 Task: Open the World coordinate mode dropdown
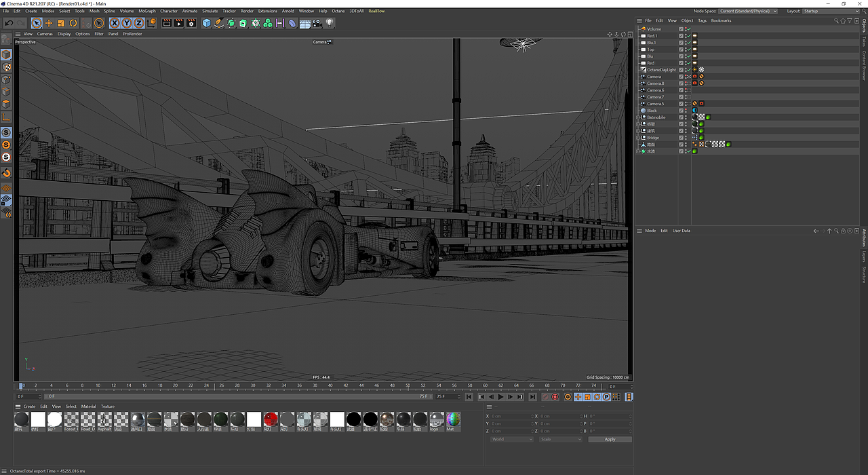coord(512,439)
